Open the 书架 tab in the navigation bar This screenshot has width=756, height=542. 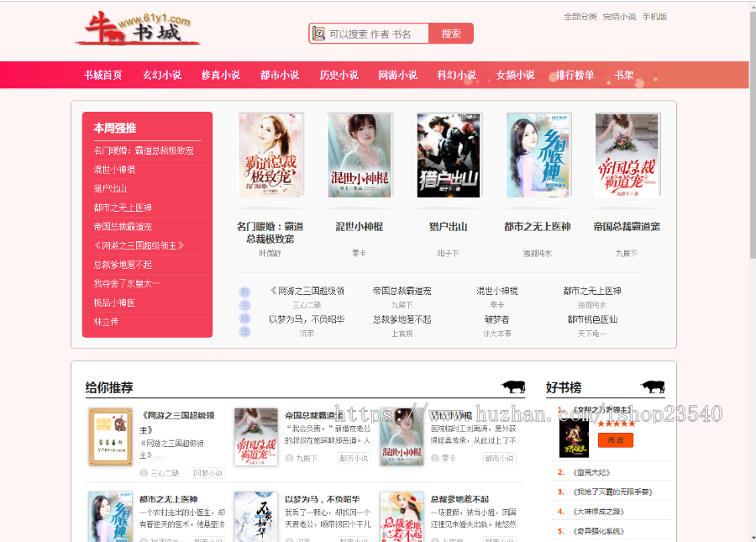(x=623, y=74)
